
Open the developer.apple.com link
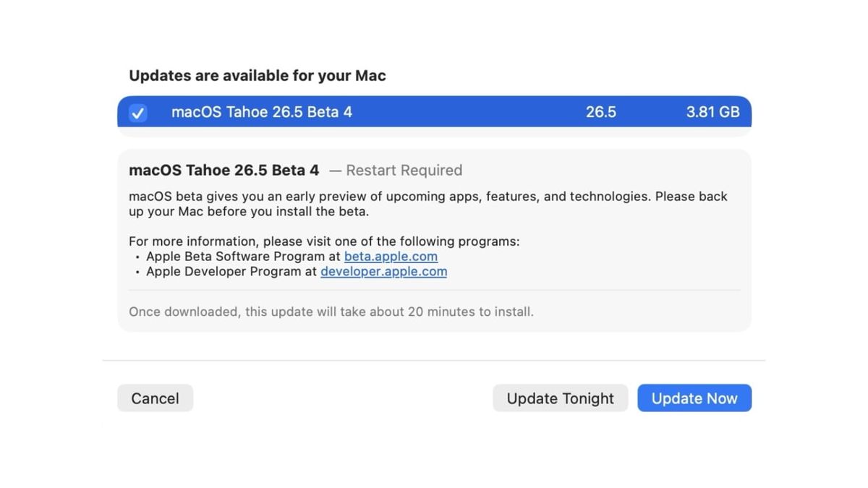(x=383, y=272)
